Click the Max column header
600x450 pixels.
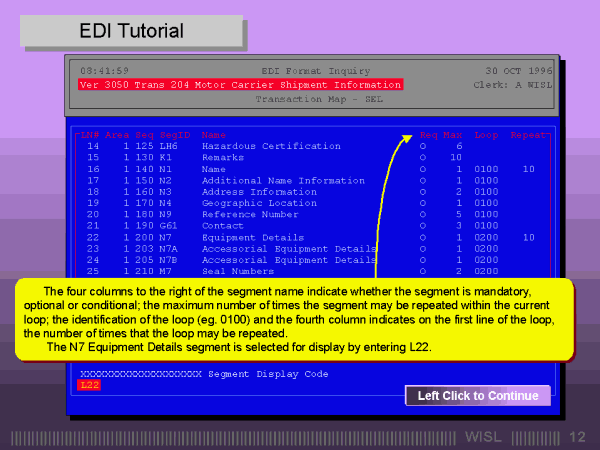pos(453,134)
